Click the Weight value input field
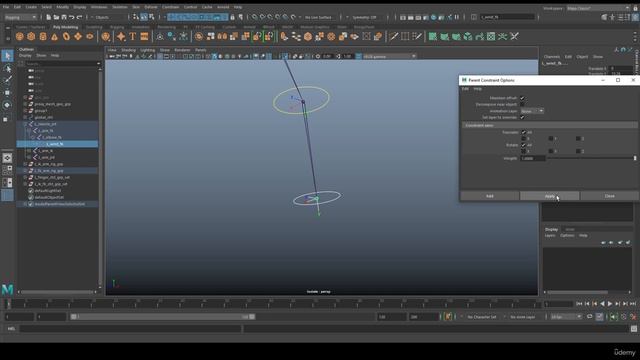Viewport: 640px width, 360px height. [533, 158]
